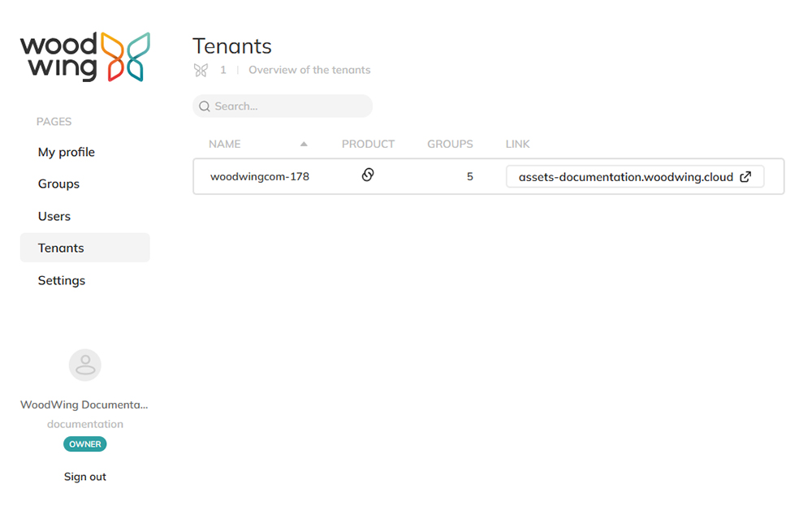Image resolution: width=812 pixels, height=519 pixels.
Task: Click the Sign out link
Action: 84,477
